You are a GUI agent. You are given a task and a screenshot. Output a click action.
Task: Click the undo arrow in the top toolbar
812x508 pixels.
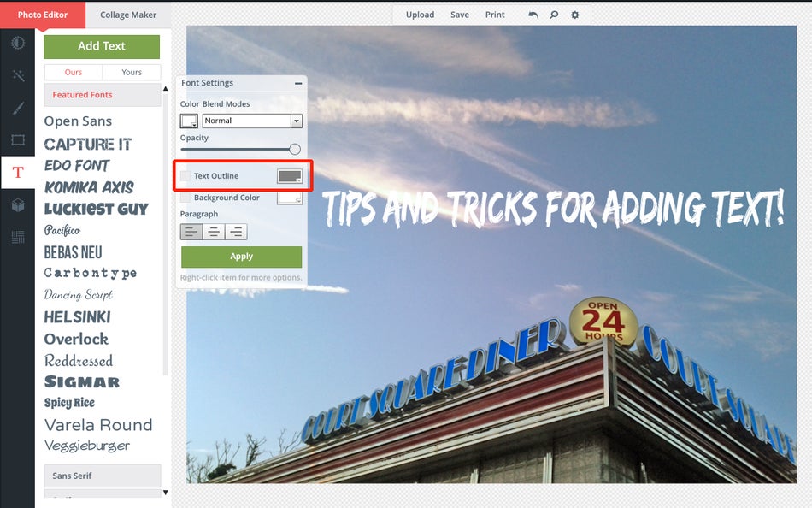pos(533,15)
